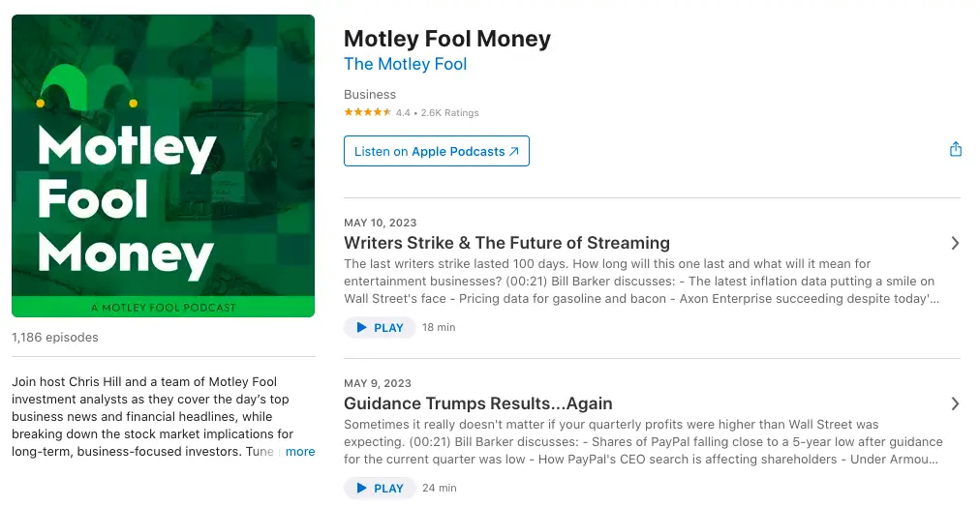Image resolution: width=980 pixels, height=507 pixels.
Task: Click the share icon at top right
Action: pyautogui.click(x=955, y=149)
